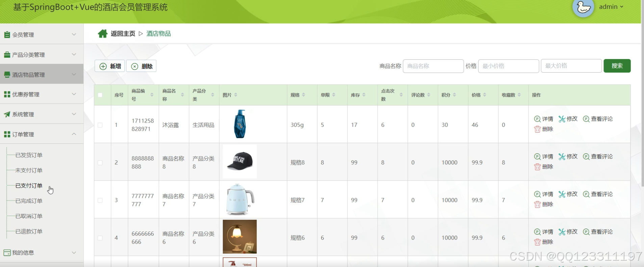Open 已取消订单 menu item
This screenshot has width=644, height=267.
(29, 216)
